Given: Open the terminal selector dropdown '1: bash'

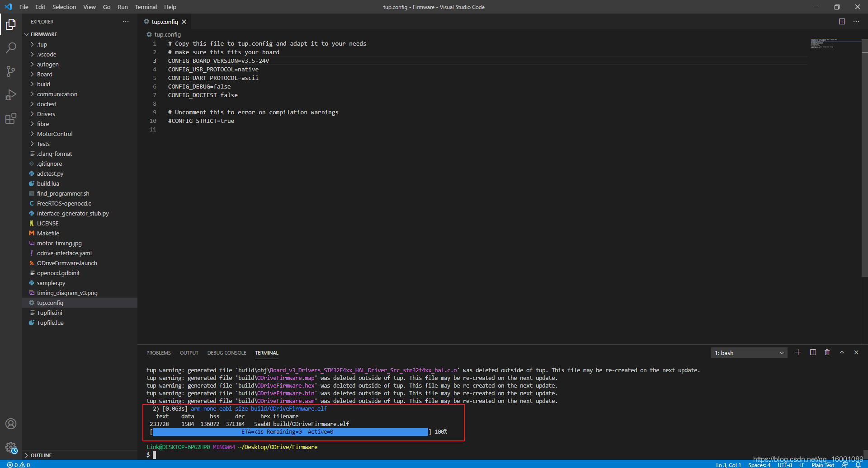Looking at the screenshot, I should (749, 353).
